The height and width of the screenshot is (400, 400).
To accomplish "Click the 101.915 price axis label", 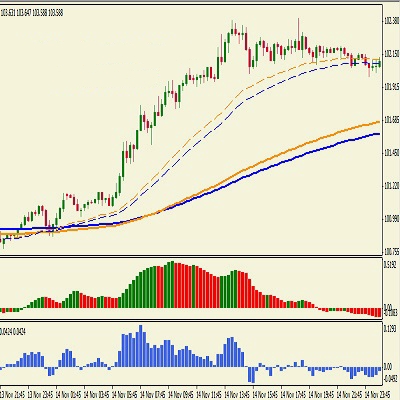I will click(x=392, y=87).
